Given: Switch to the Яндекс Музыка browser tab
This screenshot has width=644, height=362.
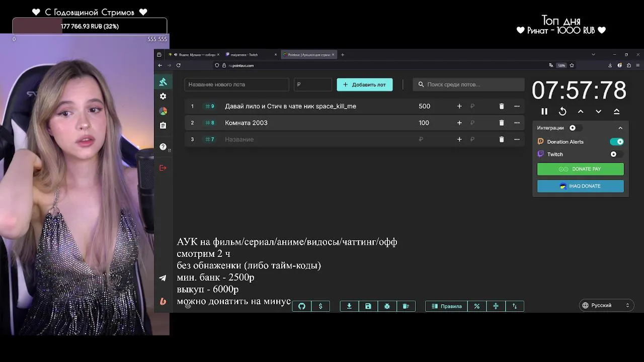Looking at the screenshot, I should tap(194, 54).
